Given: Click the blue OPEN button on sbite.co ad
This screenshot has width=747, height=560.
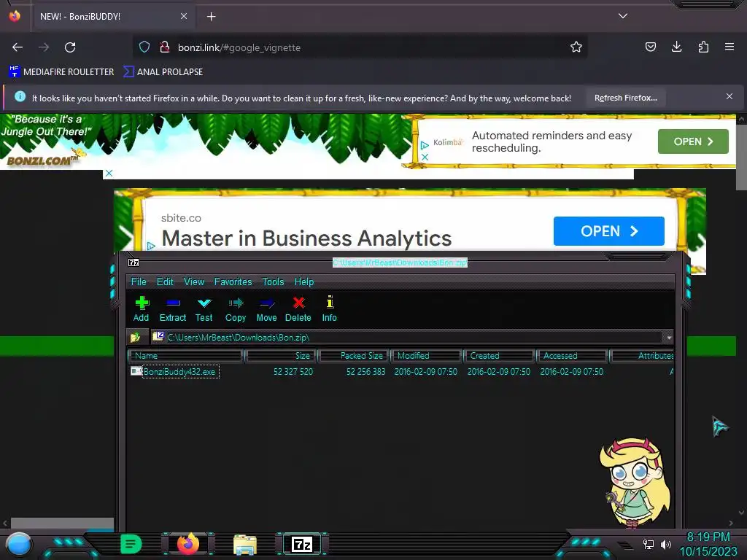Looking at the screenshot, I should [609, 231].
